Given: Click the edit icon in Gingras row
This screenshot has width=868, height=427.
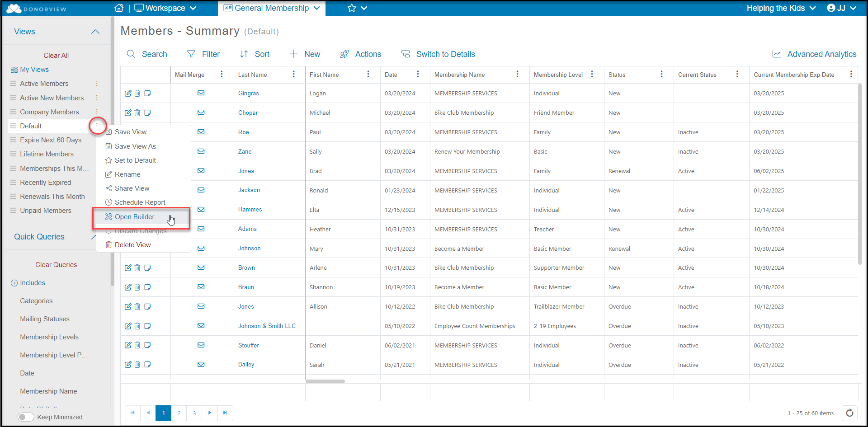Looking at the screenshot, I should point(128,94).
